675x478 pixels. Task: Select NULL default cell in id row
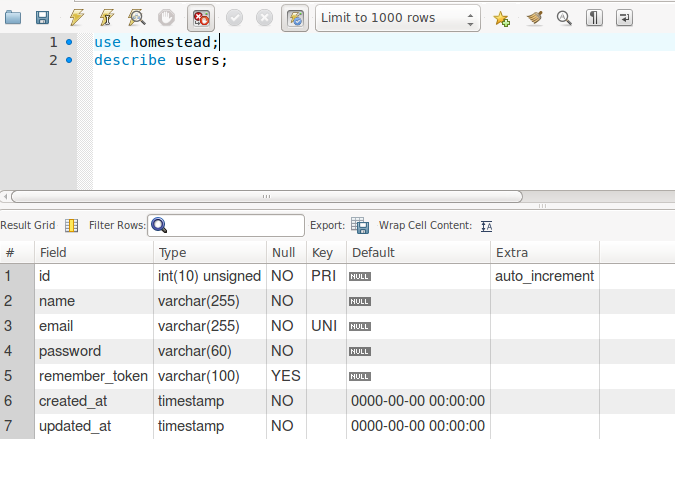point(418,276)
